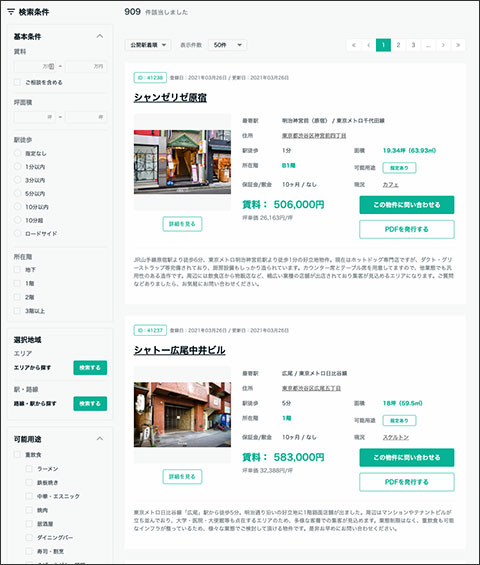The height and width of the screenshot is (565, 480).
Task: Collapse the 基本条件 section
Action: click(x=100, y=36)
